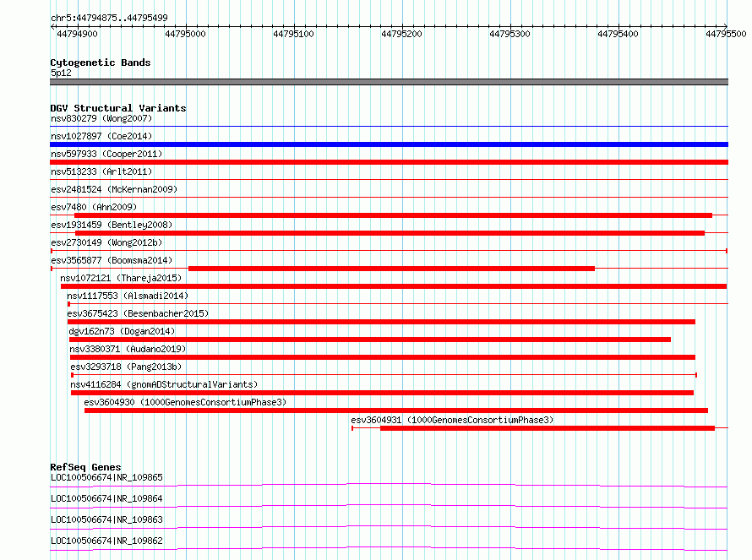Viewport: 752px width, 560px height.
Task: Click the 44795000 ruler position marker
Action: [x=185, y=34]
